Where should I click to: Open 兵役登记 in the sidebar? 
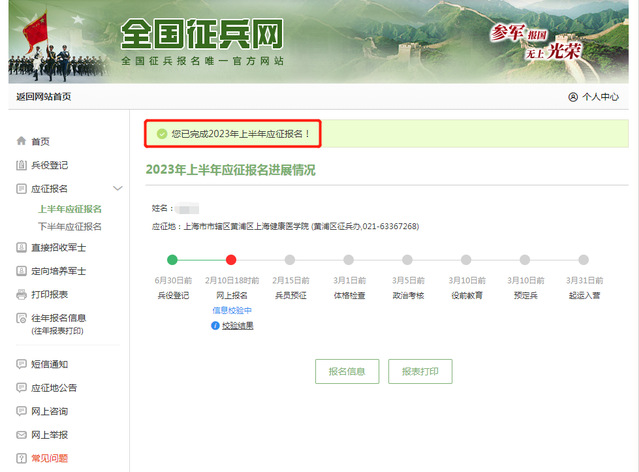50,165
